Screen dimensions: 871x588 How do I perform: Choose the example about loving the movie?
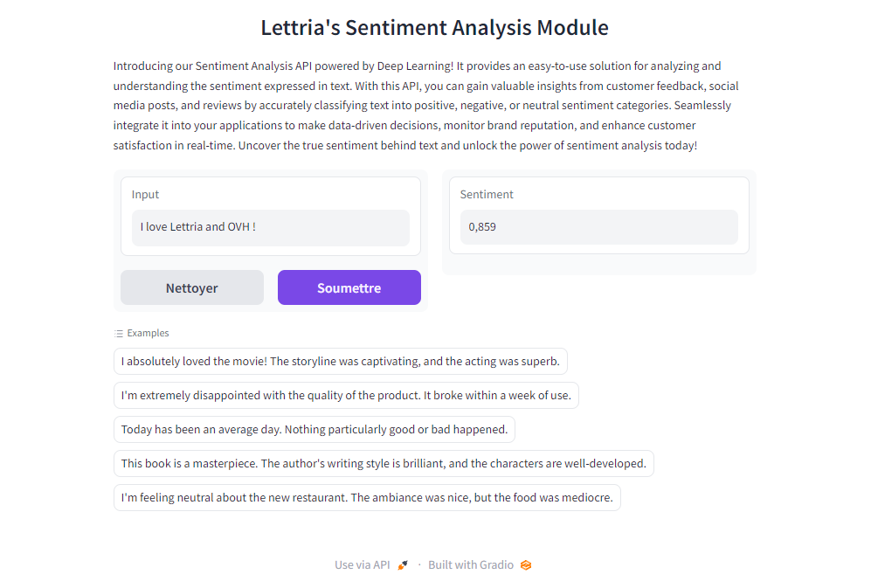click(340, 361)
